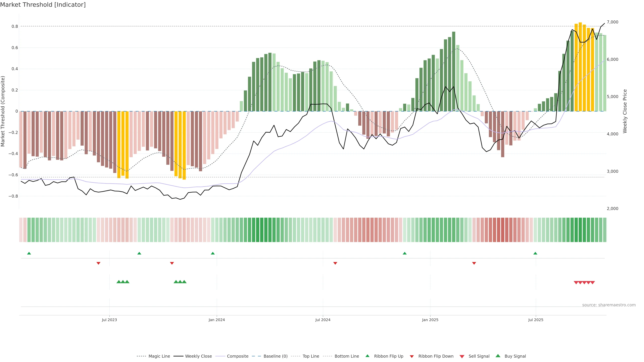Click the Ribbon Flip Up marker just before Jan 2024
This screenshot has height=362, width=644.
213,253
